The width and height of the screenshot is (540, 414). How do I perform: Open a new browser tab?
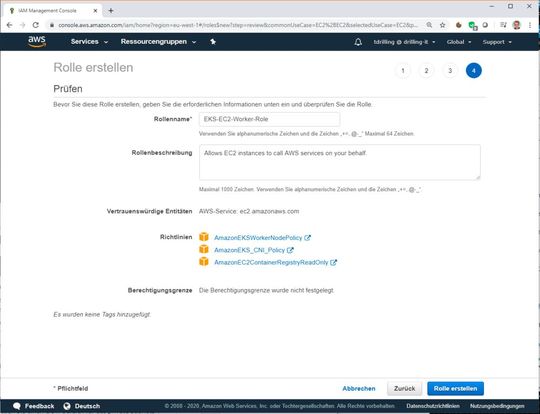[111, 11]
